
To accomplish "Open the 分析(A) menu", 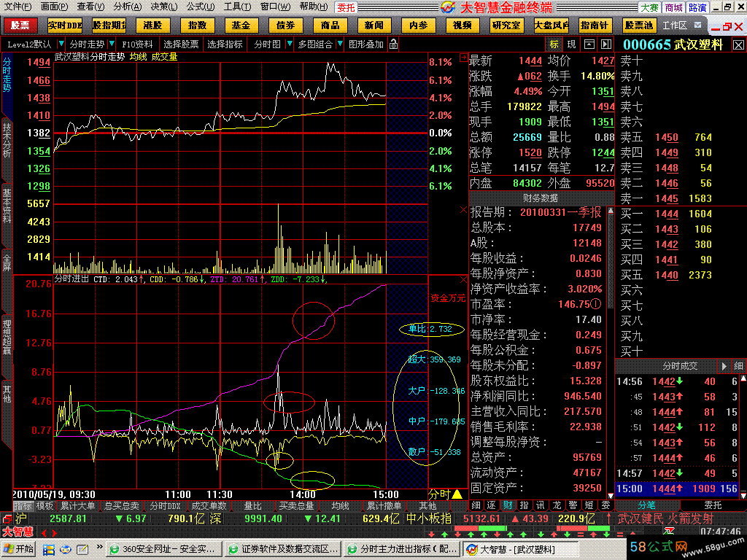I will [128, 7].
